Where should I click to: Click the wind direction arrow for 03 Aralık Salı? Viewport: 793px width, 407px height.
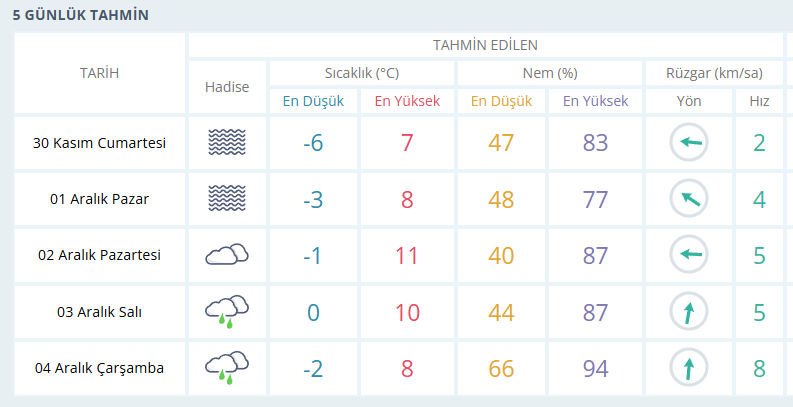tap(689, 312)
